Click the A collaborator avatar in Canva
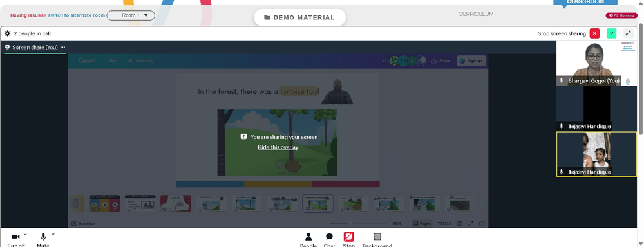 (412, 60)
